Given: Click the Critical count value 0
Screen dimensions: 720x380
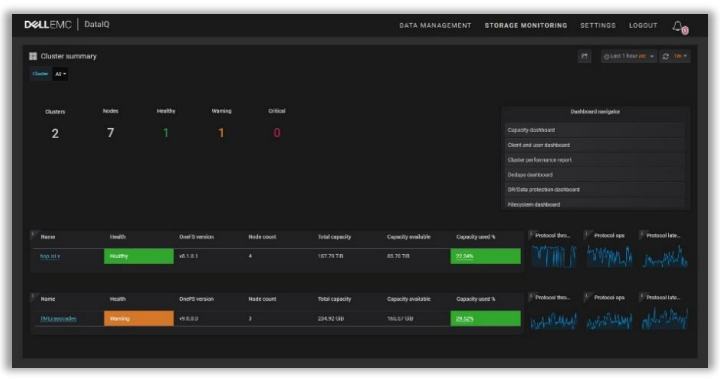Looking at the screenshot, I should (x=277, y=133).
